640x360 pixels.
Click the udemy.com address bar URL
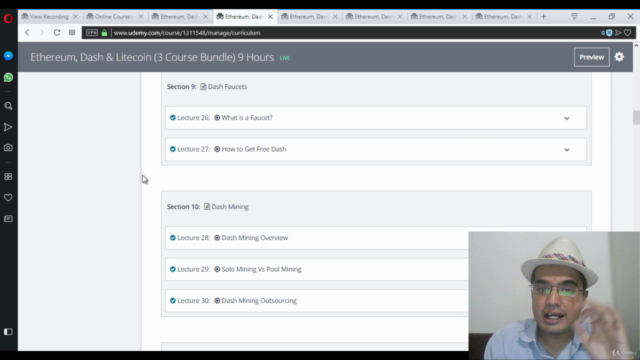(x=187, y=33)
